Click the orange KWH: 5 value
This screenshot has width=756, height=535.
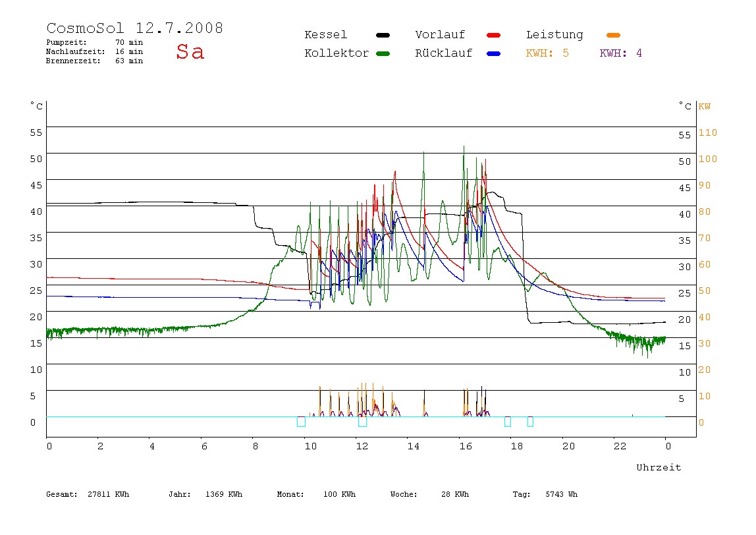[x=547, y=53]
